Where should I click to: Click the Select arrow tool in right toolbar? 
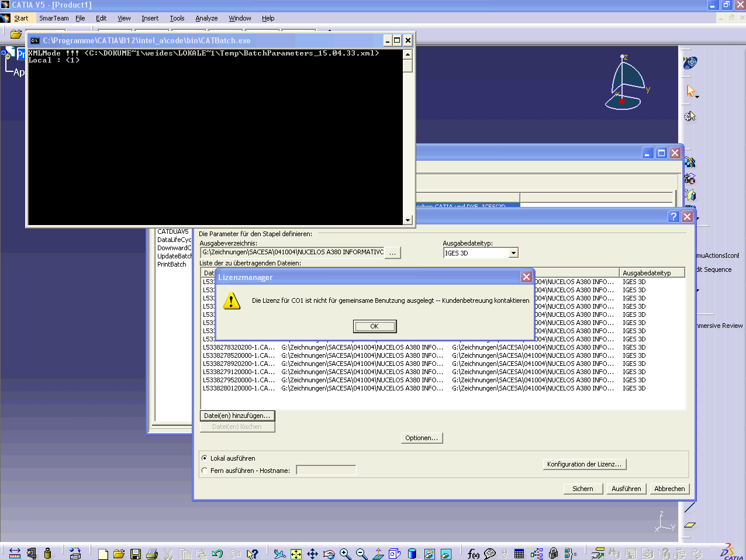point(691,91)
